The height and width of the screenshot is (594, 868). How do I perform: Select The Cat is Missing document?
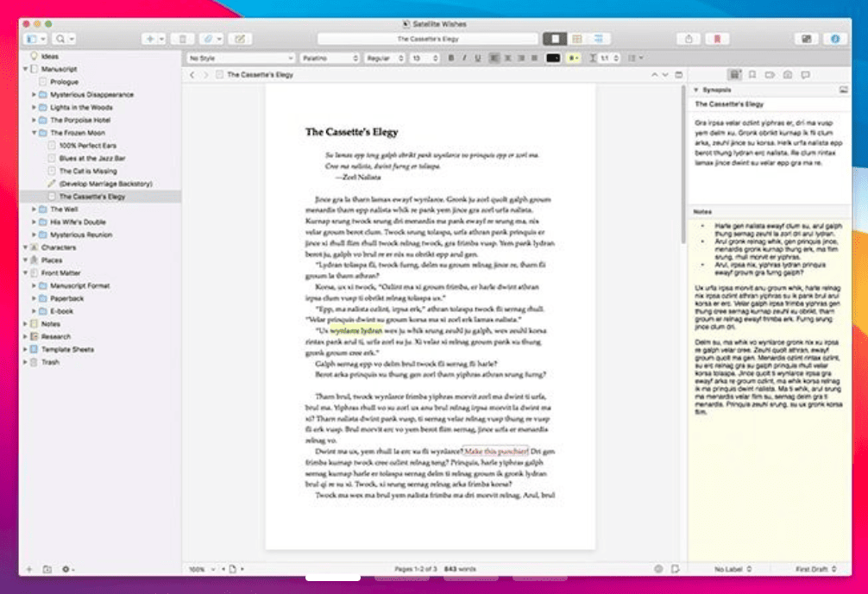[x=88, y=171]
